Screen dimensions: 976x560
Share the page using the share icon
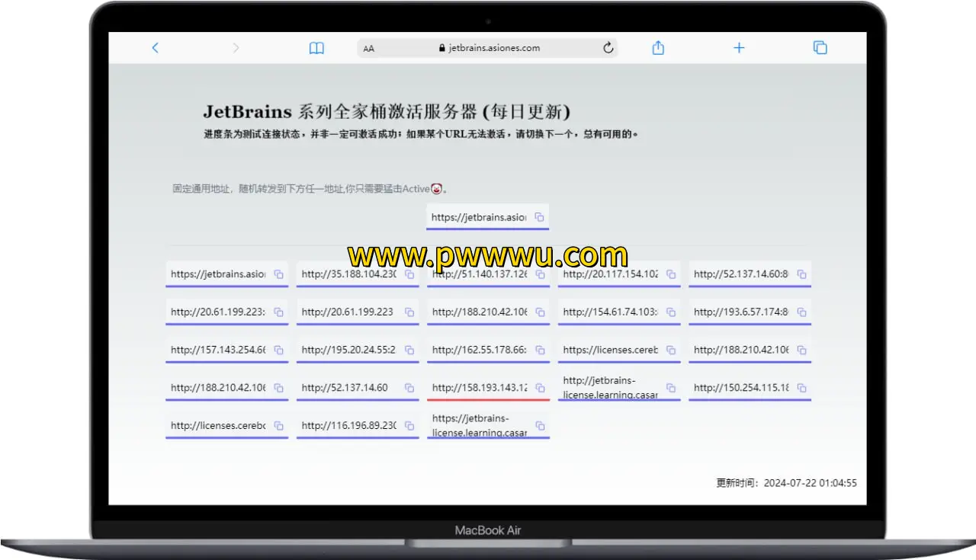point(657,47)
